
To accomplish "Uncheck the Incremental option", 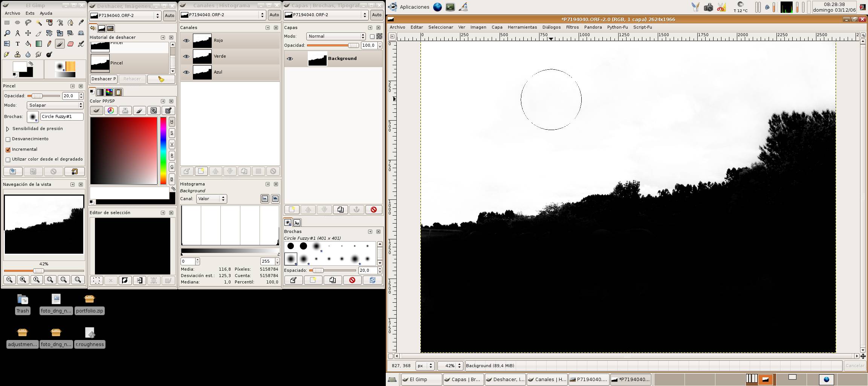I will point(8,150).
